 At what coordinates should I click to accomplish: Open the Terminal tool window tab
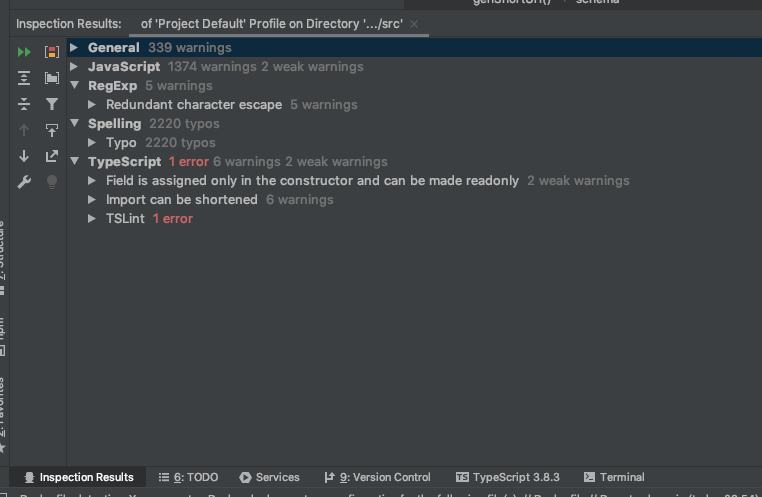click(614, 477)
